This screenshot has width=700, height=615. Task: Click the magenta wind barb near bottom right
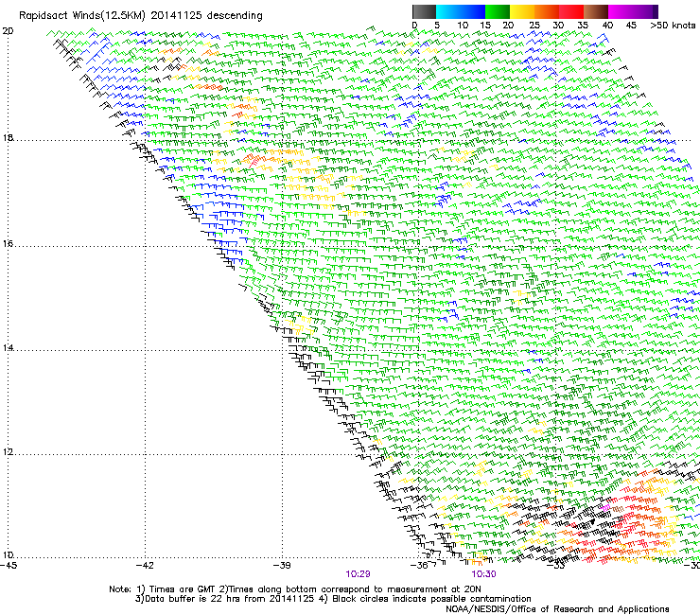click(x=605, y=508)
